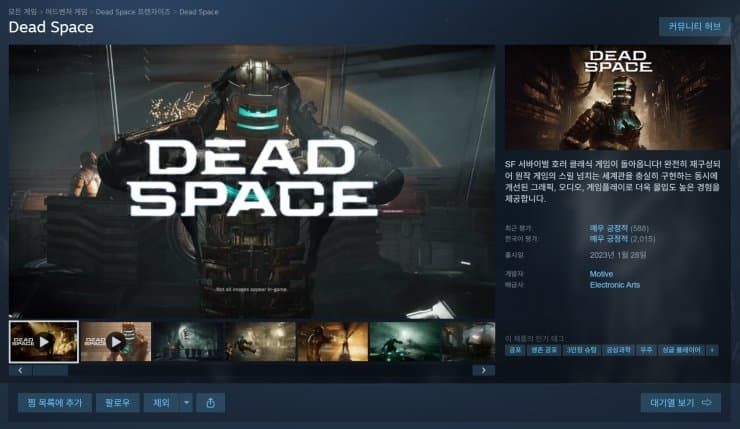The image size is (740, 429).
Task: Click the left arrow of thumbnail strip
Action: (20, 370)
